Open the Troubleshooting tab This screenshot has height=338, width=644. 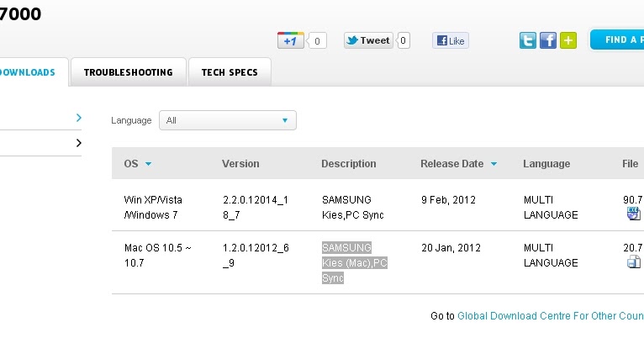(x=129, y=72)
